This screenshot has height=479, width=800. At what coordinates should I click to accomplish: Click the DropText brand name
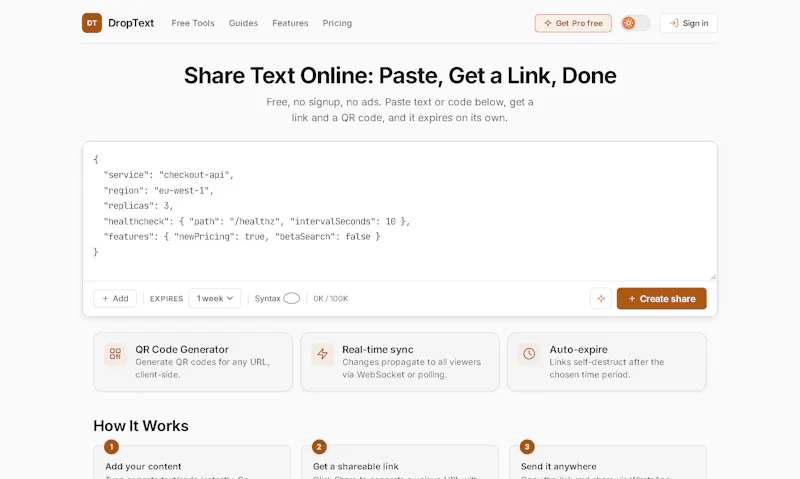[131, 23]
